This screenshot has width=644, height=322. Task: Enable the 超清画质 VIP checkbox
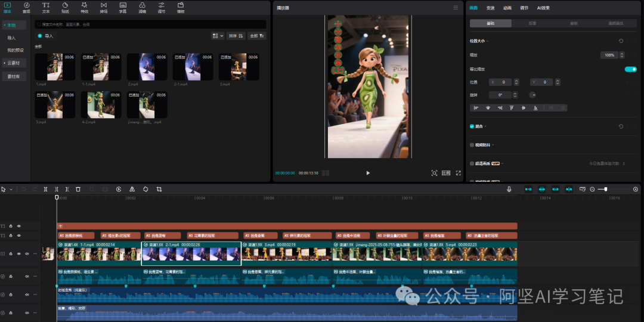(x=472, y=163)
